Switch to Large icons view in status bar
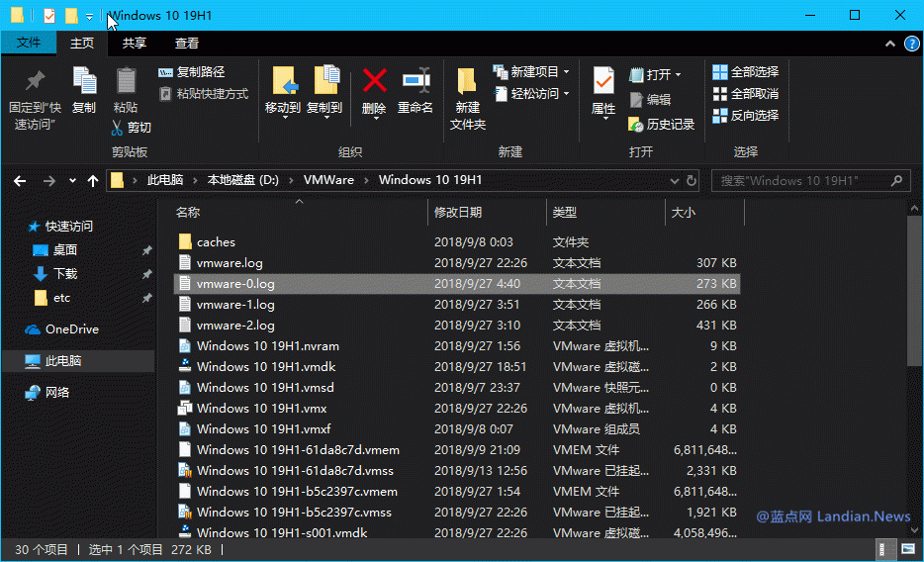Screen dimensions: 924x562 click(x=908, y=549)
